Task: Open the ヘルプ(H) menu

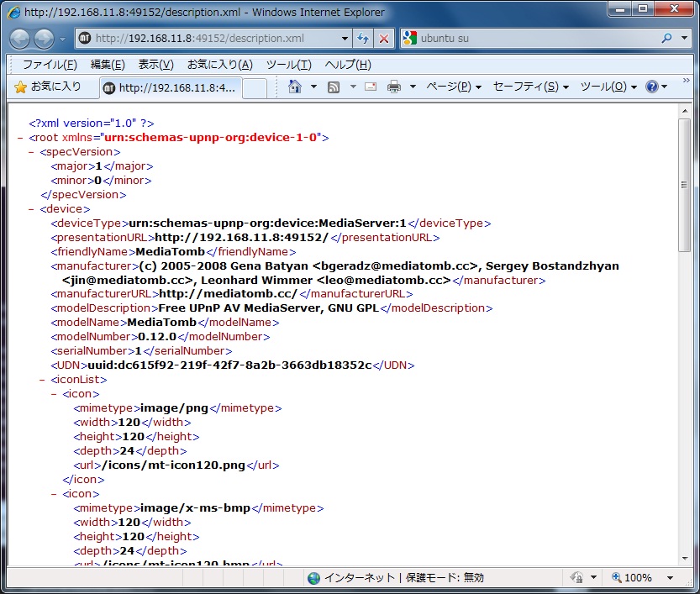Action: click(348, 65)
